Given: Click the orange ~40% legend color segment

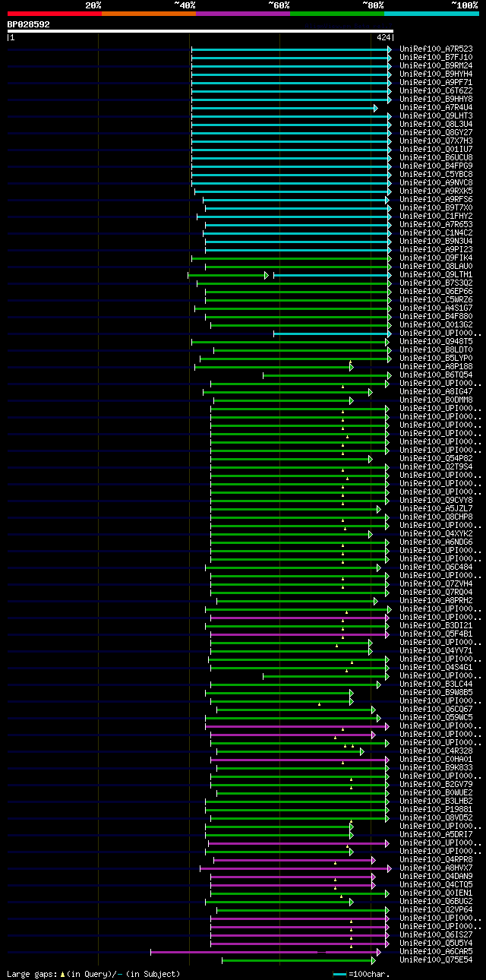Looking at the screenshot, I should (149, 14).
